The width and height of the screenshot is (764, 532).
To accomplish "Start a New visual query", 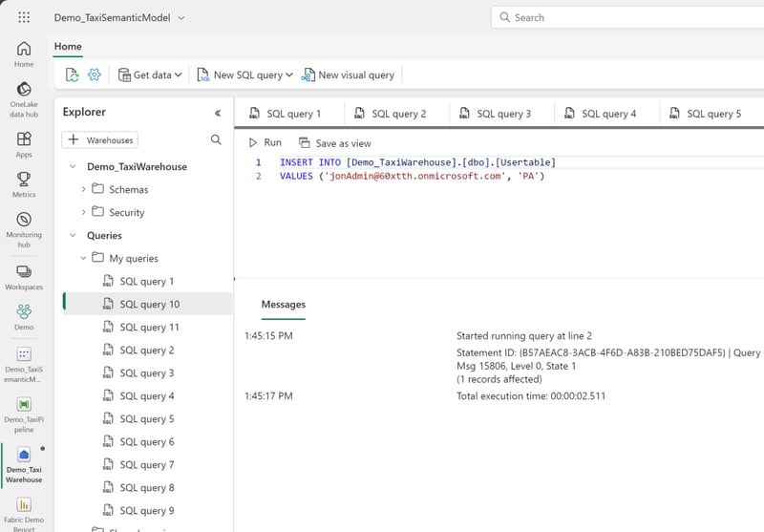I will coord(348,75).
